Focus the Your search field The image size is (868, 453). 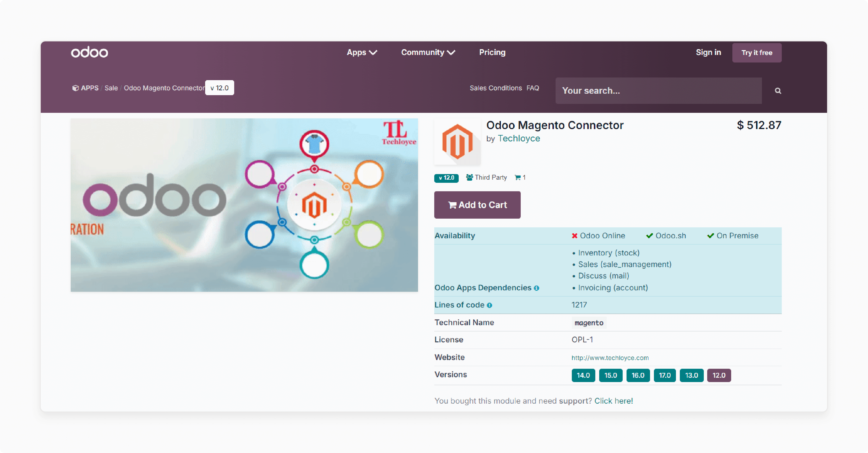(659, 91)
